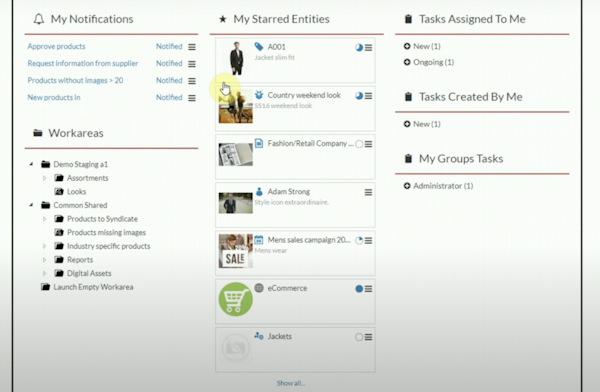Open Fashion/Retail Company thumbnail image
Viewport: 600px width, 392px height.
pos(235,155)
